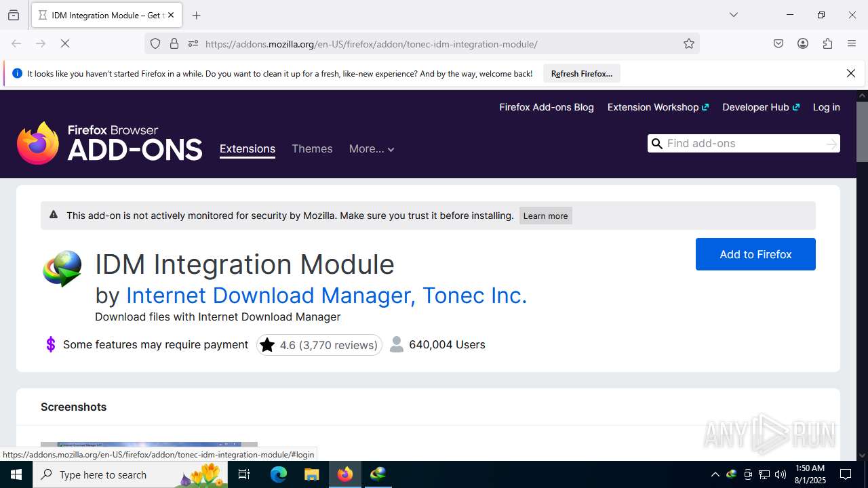Close the IDM Integration Module tab
The width and height of the screenshot is (868, 488).
pos(171,15)
